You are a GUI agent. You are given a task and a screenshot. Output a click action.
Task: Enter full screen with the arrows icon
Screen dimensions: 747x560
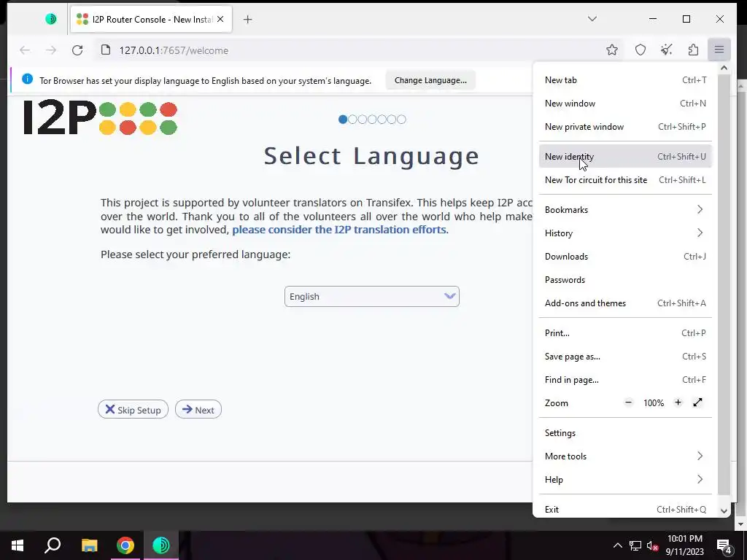click(x=698, y=402)
